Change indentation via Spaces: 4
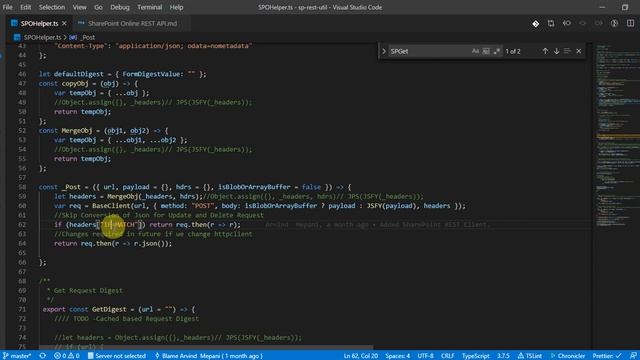This screenshot has height=360, width=640. click(x=398, y=356)
